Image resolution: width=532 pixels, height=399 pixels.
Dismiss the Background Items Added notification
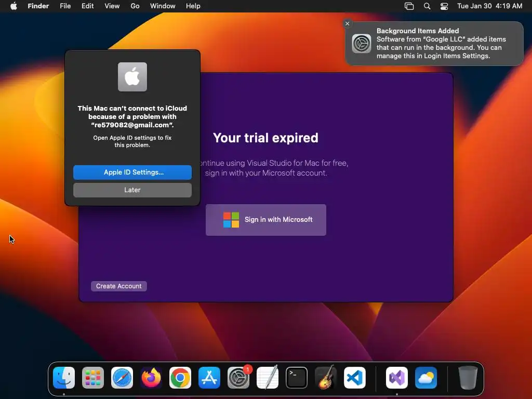pos(347,23)
